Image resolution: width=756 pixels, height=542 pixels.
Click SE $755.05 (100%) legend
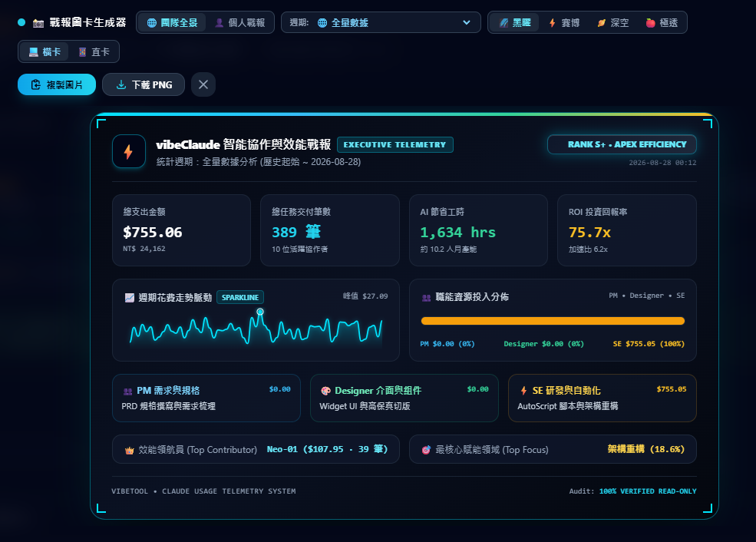click(649, 344)
